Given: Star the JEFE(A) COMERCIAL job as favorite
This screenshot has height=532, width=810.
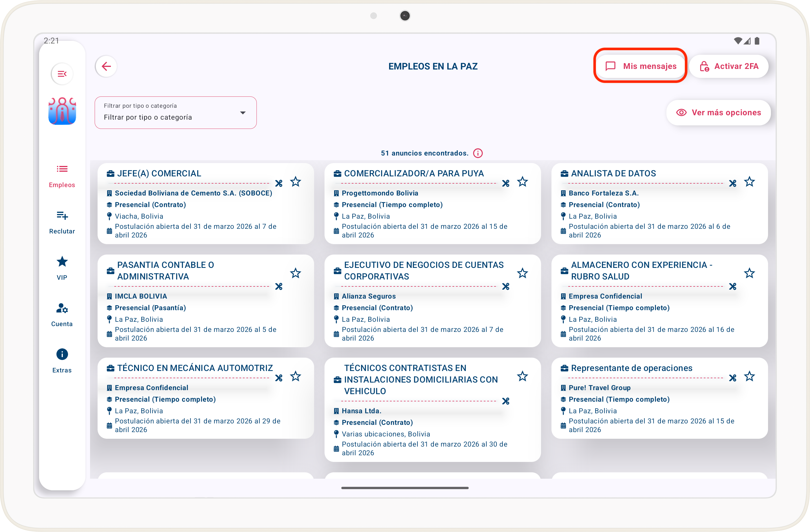Looking at the screenshot, I should point(295,182).
